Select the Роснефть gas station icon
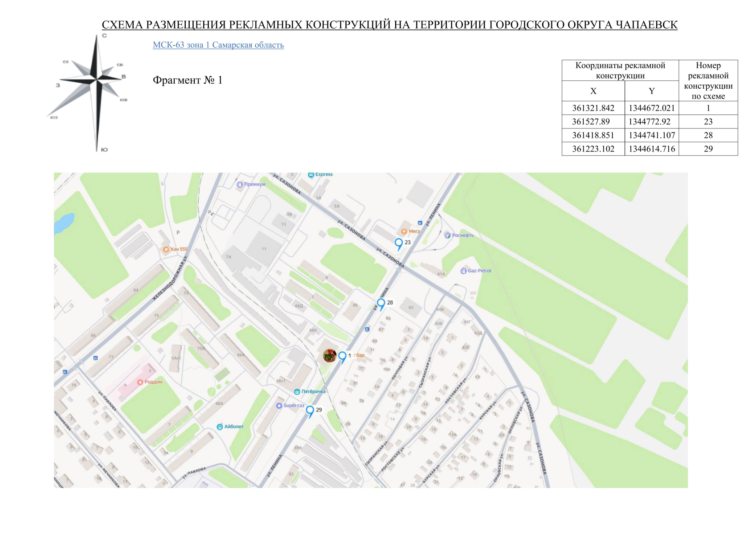 click(447, 236)
